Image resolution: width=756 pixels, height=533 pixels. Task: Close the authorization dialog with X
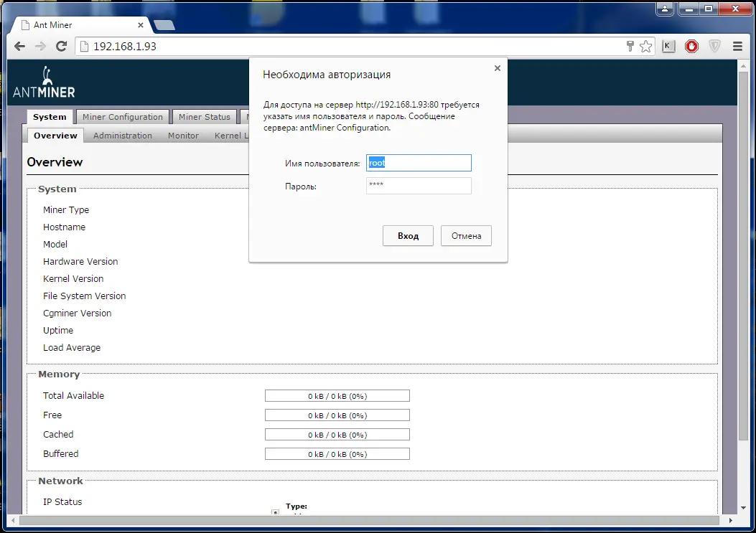click(x=497, y=68)
